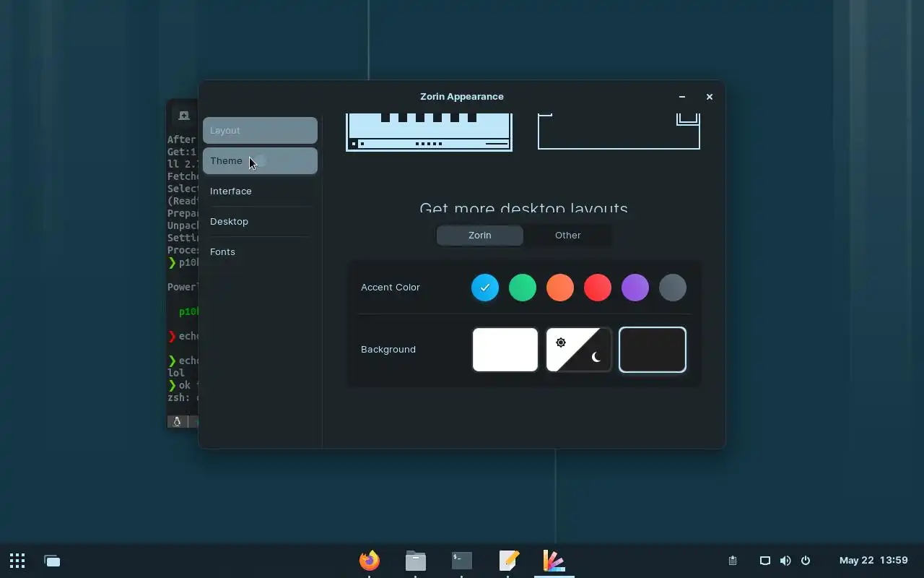Image resolution: width=924 pixels, height=578 pixels.
Task: Select the right desktop layout thumbnail
Action: (619, 131)
